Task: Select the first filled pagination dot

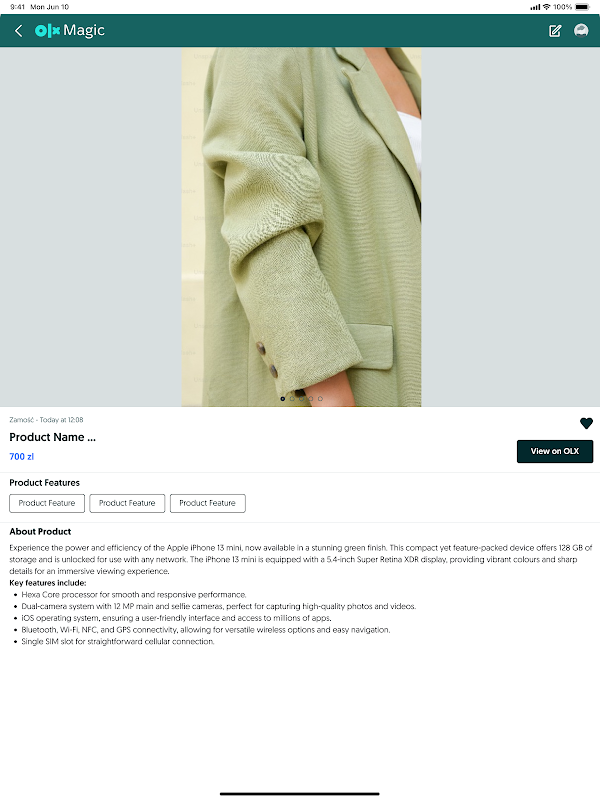Action: [283, 398]
